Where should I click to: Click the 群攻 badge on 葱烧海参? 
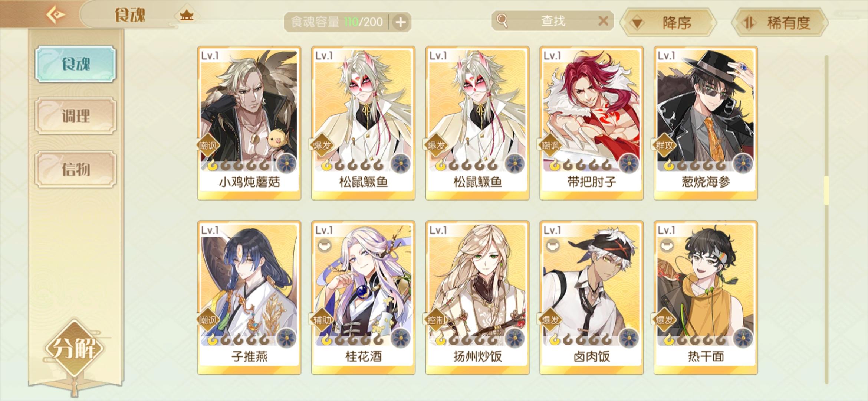tap(664, 145)
